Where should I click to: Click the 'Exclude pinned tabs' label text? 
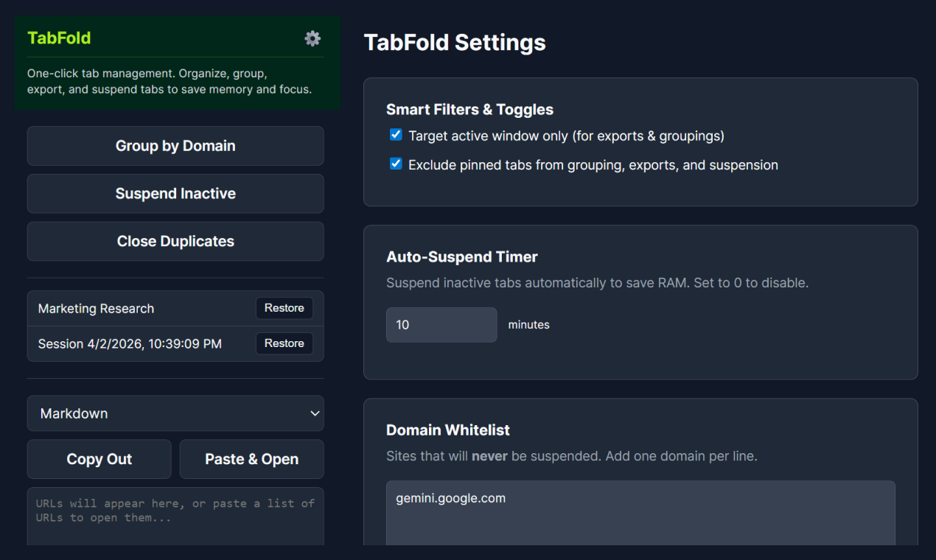pyautogui.click(x=593, y=165)
